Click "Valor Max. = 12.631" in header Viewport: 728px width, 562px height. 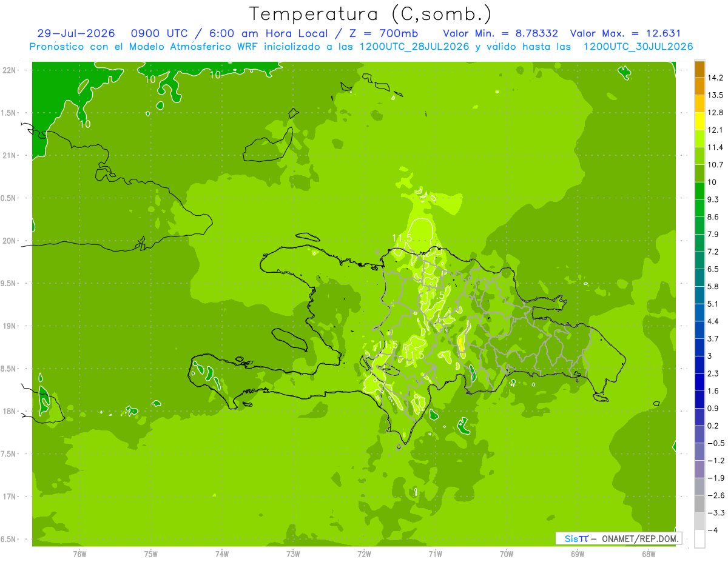tap(625, 34)
